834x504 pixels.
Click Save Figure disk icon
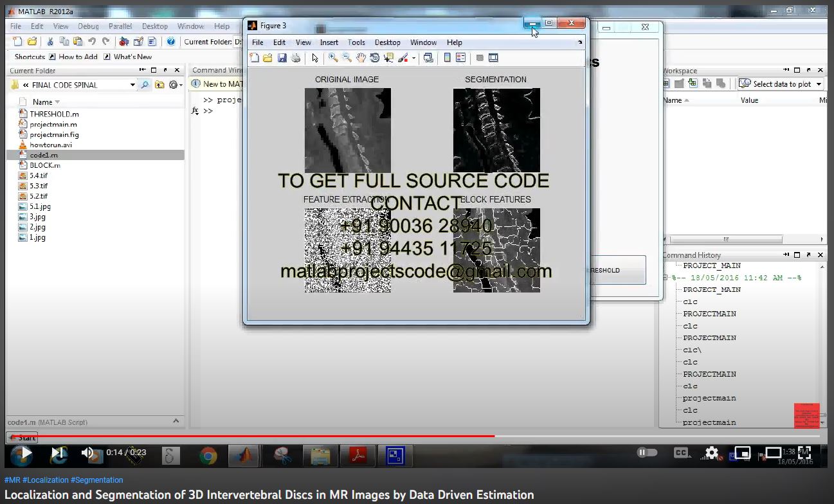coord(282,58)
